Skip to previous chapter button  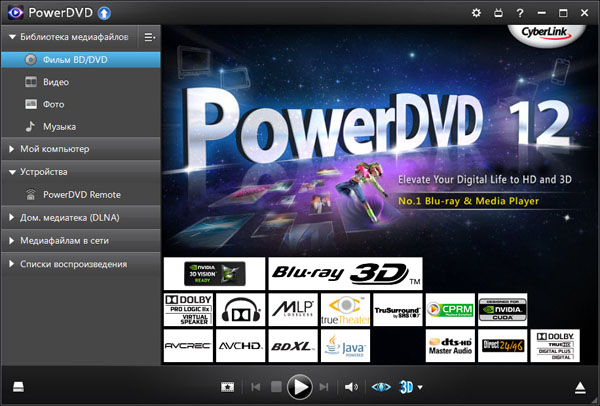pyautogui.click(x=256, y=387)
